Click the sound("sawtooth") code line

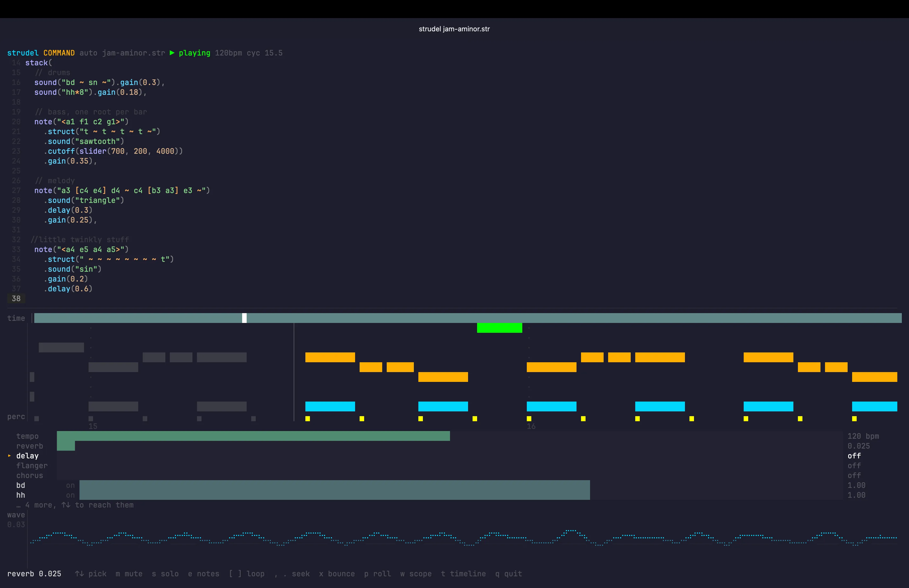(84, 141)
